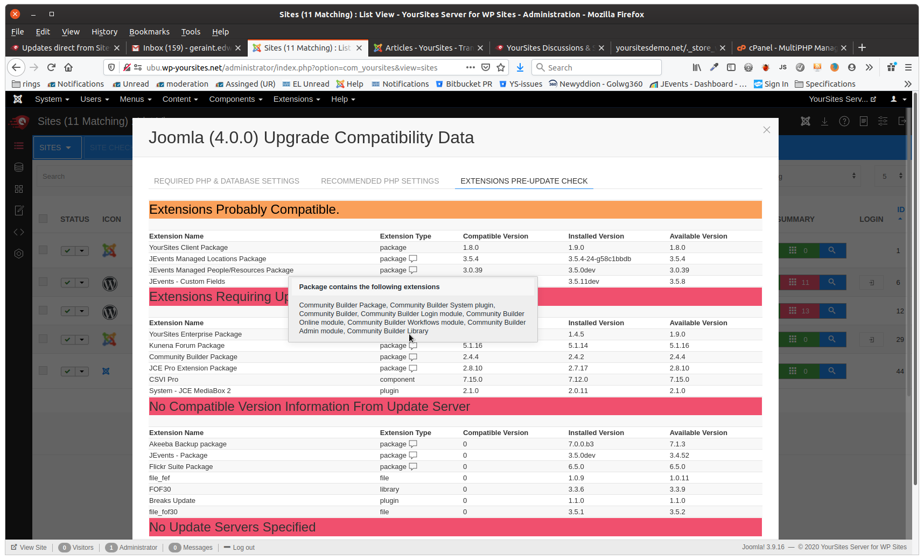The width and height of the screenshot is (924, 560).
Task: Open the Joomla Help menu
Action: click(343, 99)
